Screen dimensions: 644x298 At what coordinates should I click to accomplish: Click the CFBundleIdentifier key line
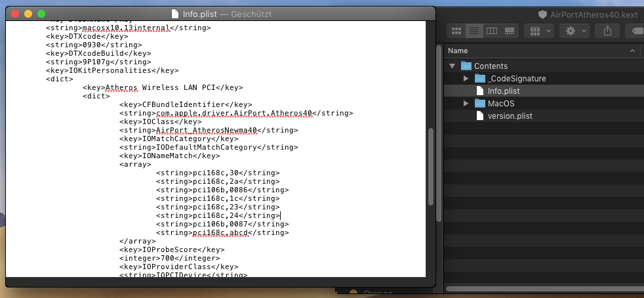(x=186, y=104)
